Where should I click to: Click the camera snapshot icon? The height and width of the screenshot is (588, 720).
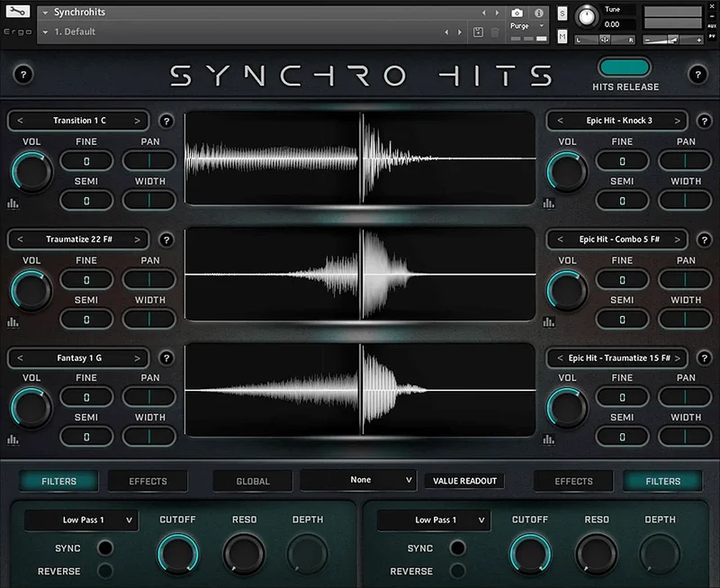[517, 13]
